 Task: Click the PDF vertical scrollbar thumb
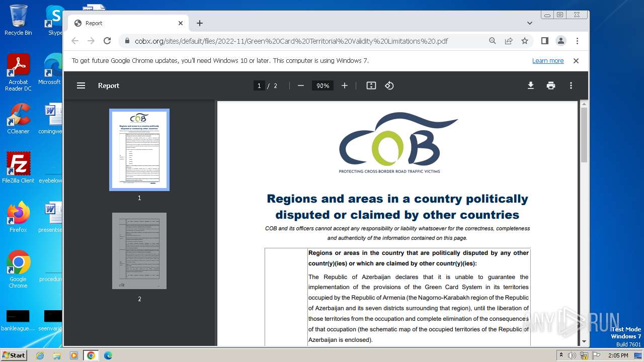(584, 135)
